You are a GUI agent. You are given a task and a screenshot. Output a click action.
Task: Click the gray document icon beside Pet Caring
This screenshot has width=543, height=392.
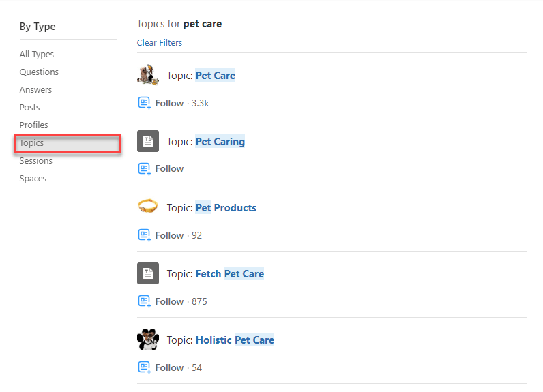click(x=148, y=141)
